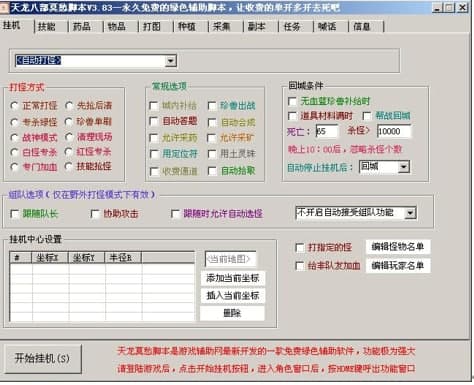Open the 喊话 tab
Viewport: 474px width, 385px height.
(x=327, y=26)
